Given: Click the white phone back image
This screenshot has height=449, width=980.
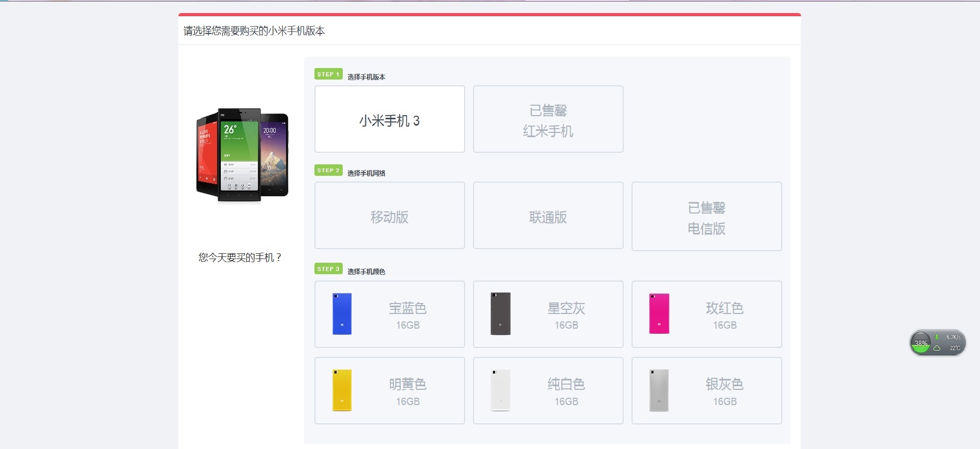Looking at the screenshot, I should [x=501, y=390].
